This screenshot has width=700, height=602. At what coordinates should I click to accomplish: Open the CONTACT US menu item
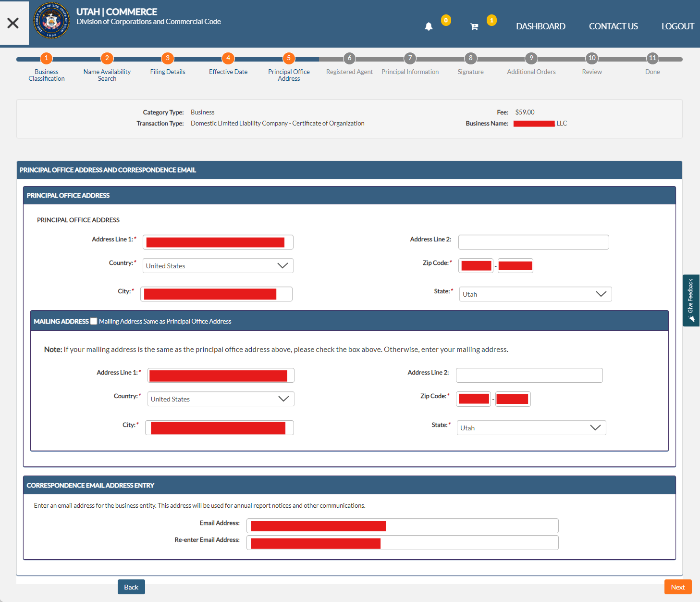[x=614, y=26]
